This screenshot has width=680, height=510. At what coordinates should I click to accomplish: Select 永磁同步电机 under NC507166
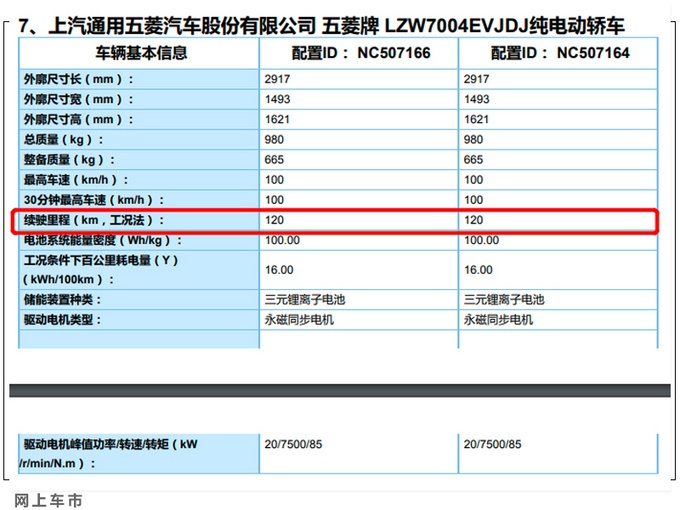(x=299, y=320)
